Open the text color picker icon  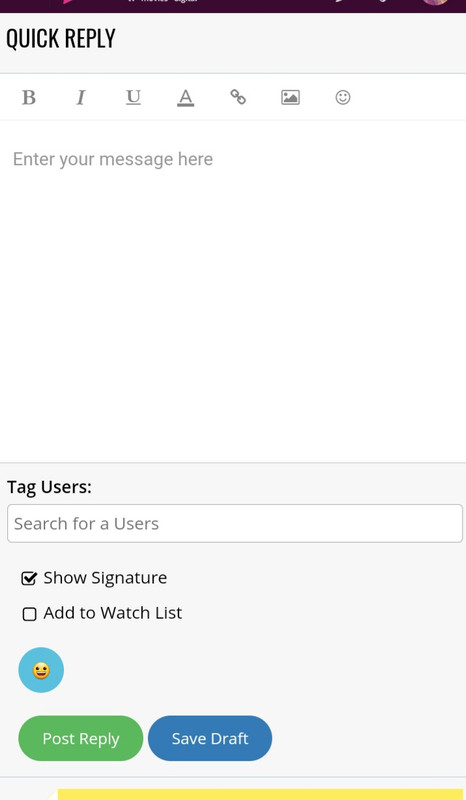point(186,97)
